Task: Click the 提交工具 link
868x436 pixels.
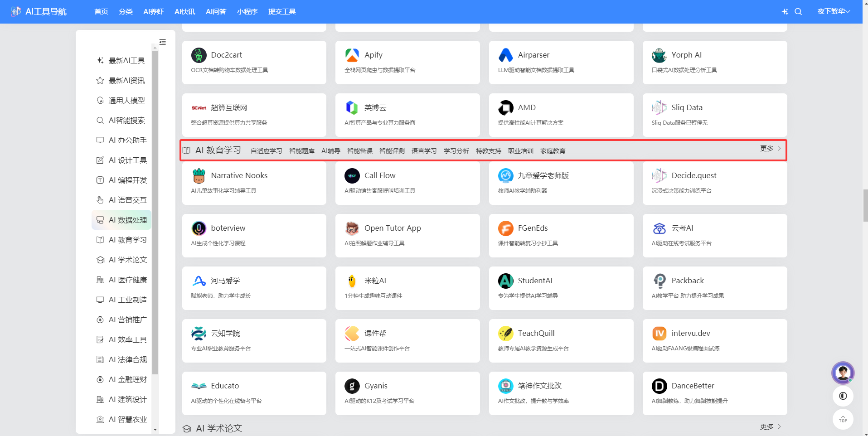Action: point(281,11)
